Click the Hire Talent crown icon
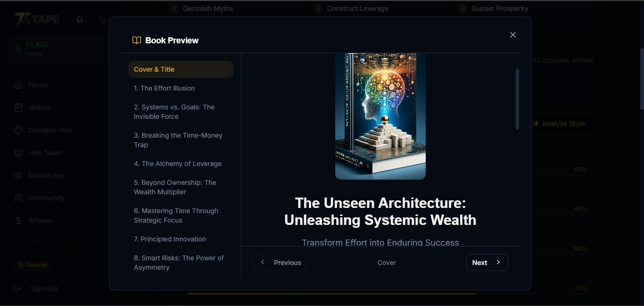 [18, 153]
